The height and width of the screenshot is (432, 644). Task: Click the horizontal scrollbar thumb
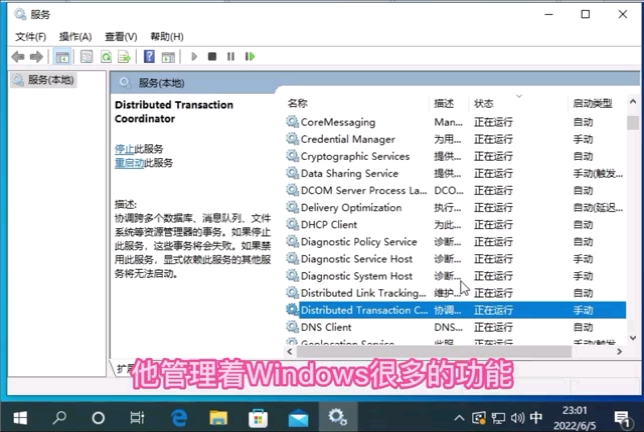pos(434,352)
